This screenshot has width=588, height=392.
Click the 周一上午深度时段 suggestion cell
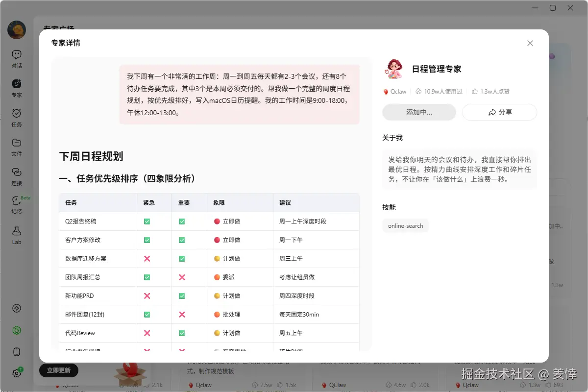[x=317, y=221]
